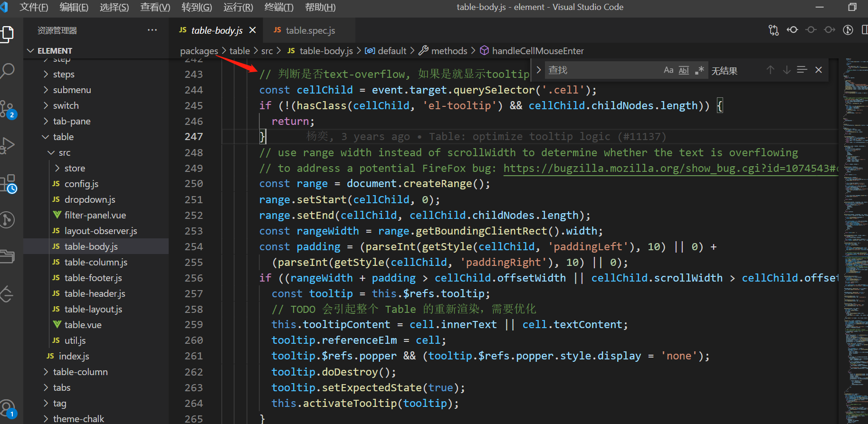Expand the table-column folder
This screenshot has width=868, height=424.
96,372
